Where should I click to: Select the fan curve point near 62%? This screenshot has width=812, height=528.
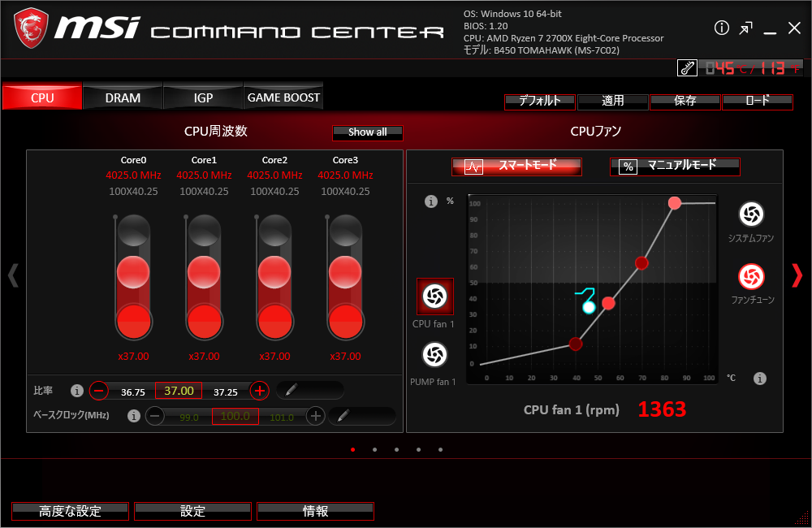(641, 263)
